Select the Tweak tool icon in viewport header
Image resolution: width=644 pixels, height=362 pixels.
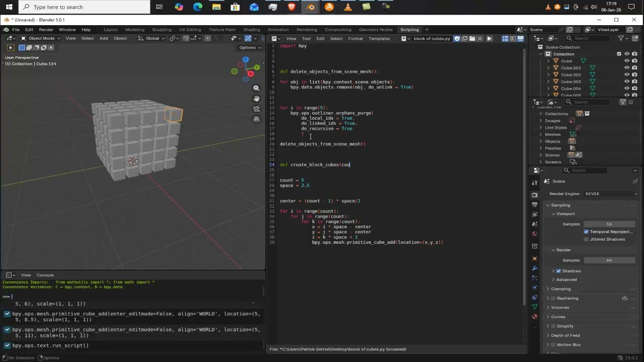(x=11, y=47)
